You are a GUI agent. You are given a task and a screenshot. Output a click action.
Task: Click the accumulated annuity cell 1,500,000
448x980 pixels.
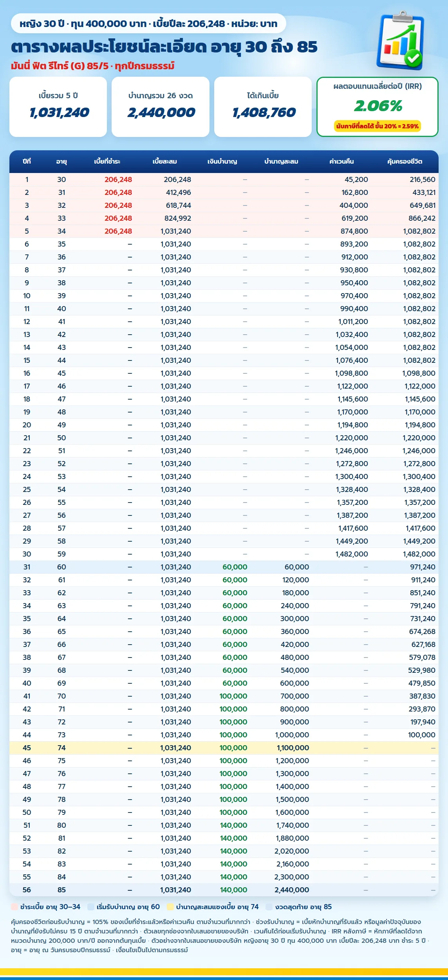(x=293, y=800)
